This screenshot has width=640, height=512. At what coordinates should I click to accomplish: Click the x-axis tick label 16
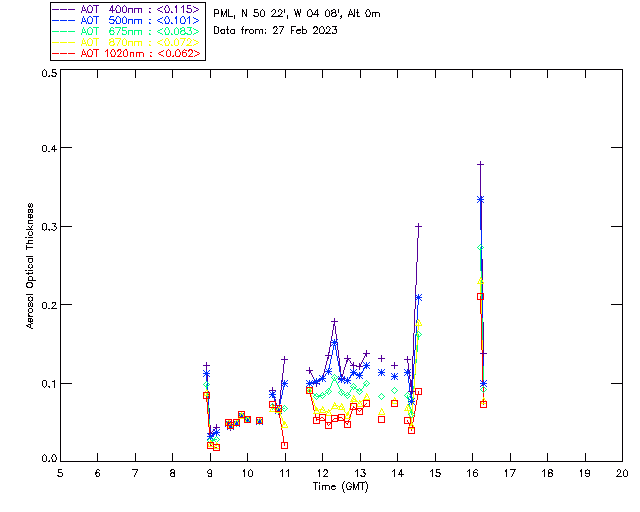(473, 473)
